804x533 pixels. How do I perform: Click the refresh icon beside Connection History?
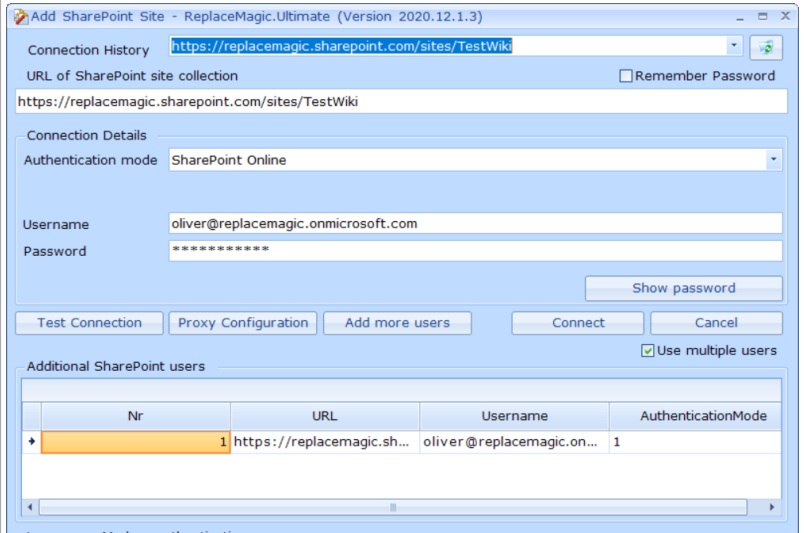(x=766, y=48)
